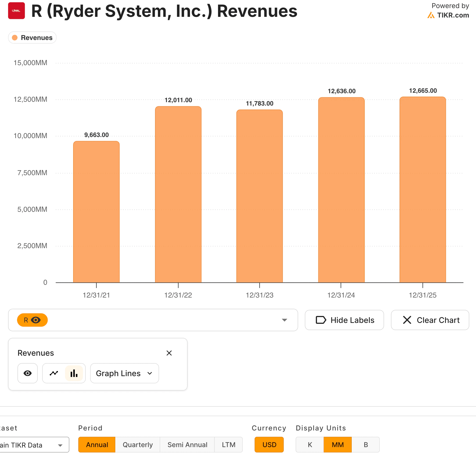Click the label tag icon in Hide Labels
Image resolution: width=476 pixels, height=459 pixels.
[321, 320]
